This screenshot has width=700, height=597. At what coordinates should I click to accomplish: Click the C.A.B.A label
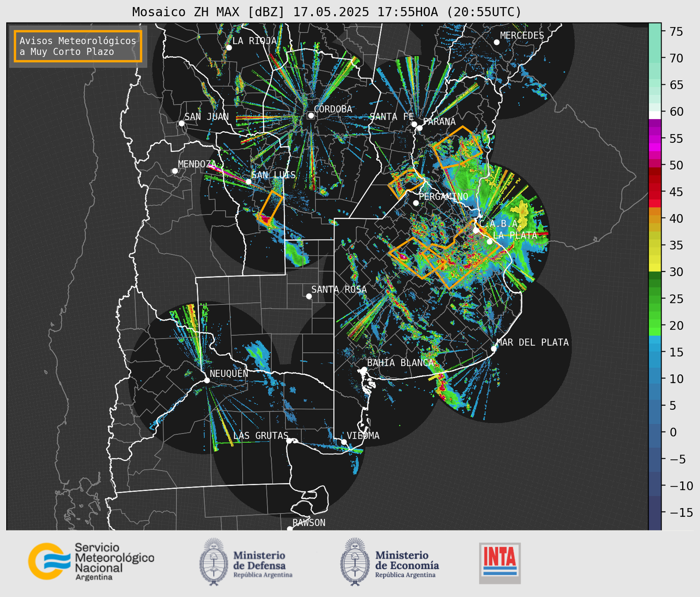click(x=501, y=224)
